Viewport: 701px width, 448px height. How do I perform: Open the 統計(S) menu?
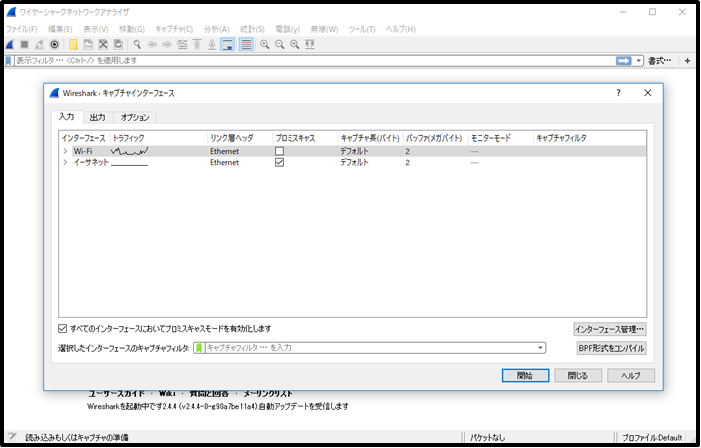252,29
